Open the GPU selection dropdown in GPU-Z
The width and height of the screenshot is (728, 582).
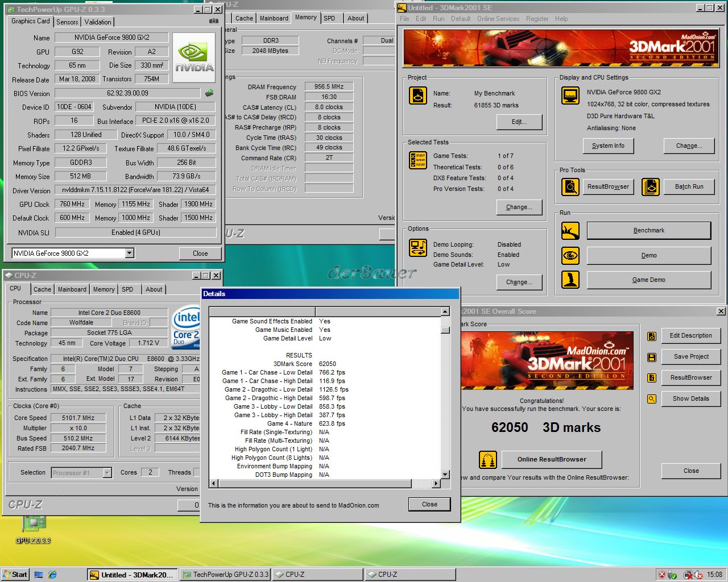(x=130, y=253)
